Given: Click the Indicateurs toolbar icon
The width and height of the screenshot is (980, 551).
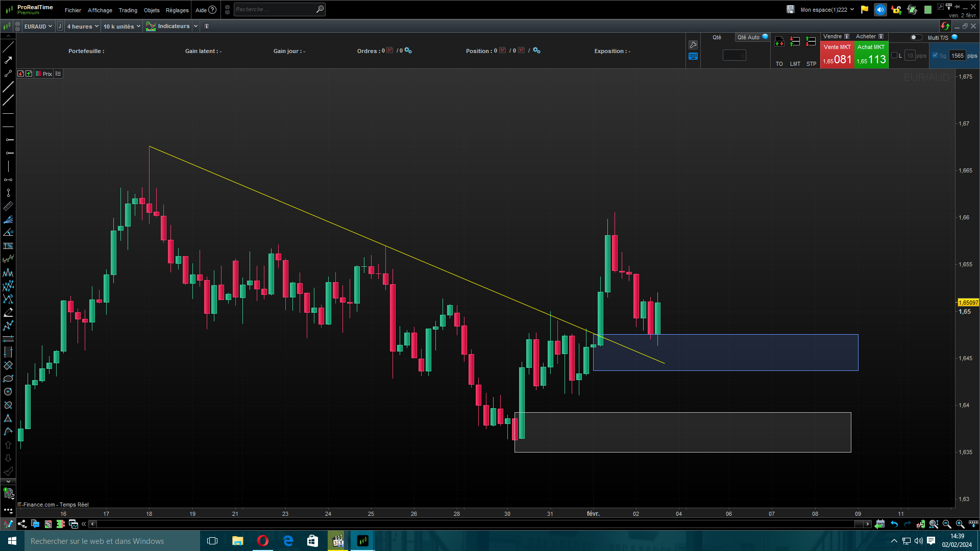Looking at the screenshot, I should 151,27.
